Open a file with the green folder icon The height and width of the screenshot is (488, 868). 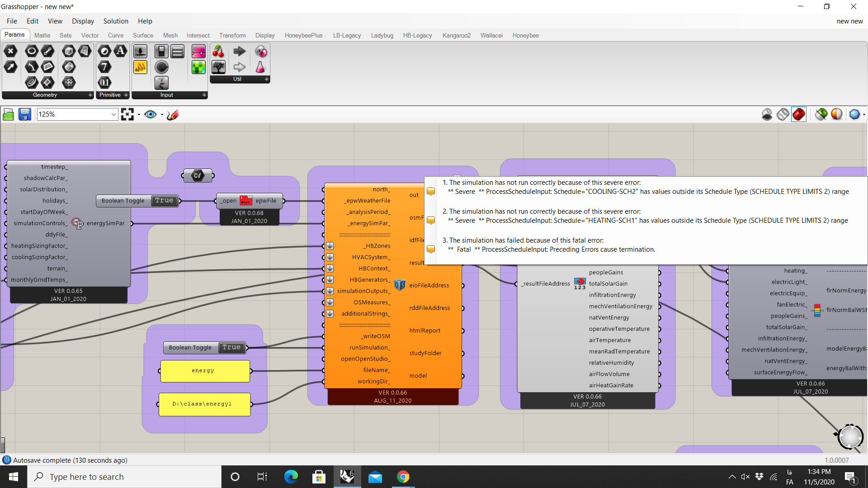8,114
